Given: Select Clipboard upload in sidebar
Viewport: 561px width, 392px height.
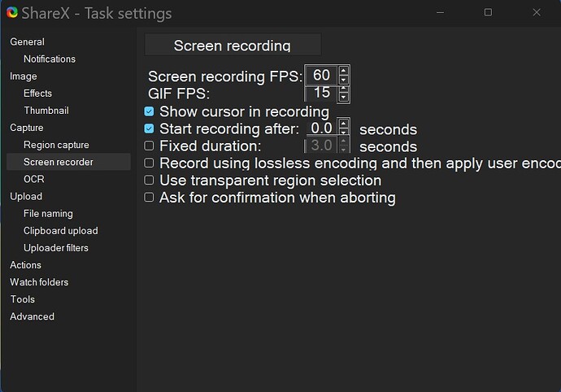Looking at the screenshot, I should [60, 231].
